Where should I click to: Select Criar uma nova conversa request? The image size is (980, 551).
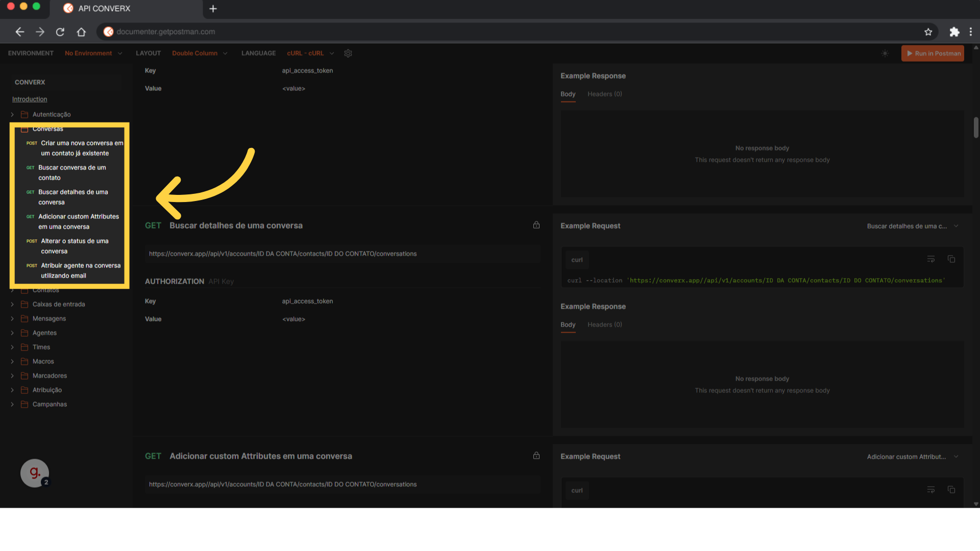point(75,148)
